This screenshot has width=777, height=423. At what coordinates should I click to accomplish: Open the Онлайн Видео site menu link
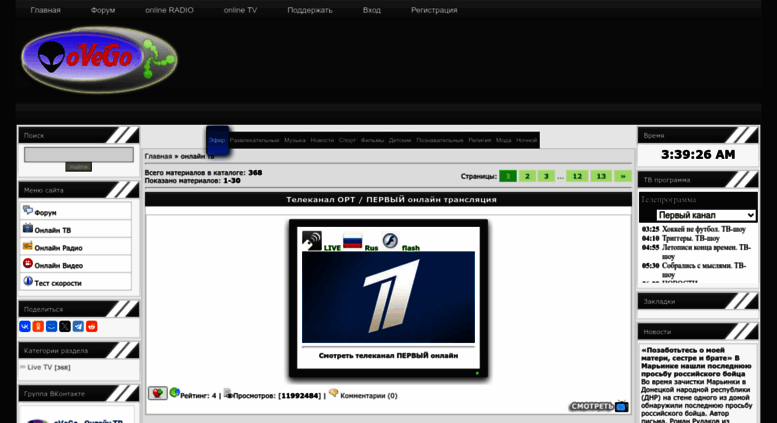[x=58, y=266]
